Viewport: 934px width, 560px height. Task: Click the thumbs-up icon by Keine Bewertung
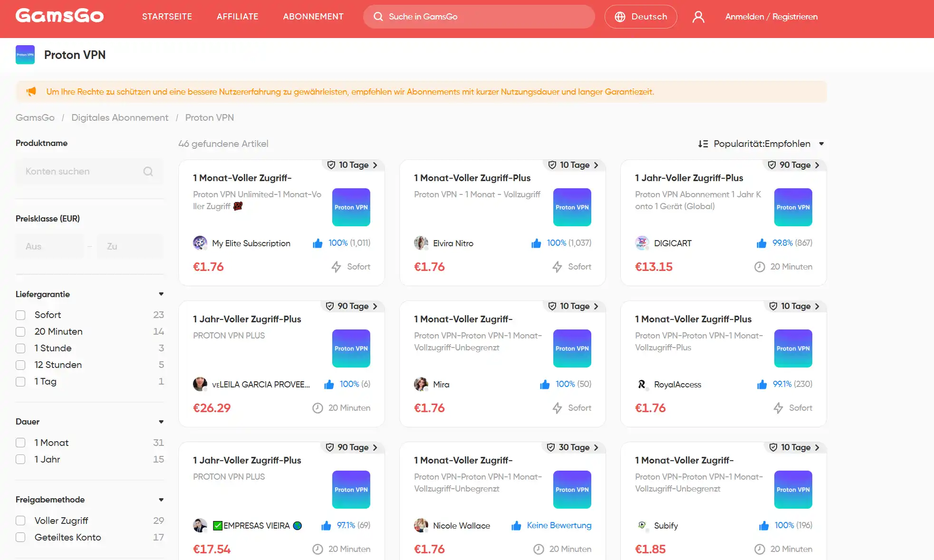pyautogui.click(x=516, y=525)
